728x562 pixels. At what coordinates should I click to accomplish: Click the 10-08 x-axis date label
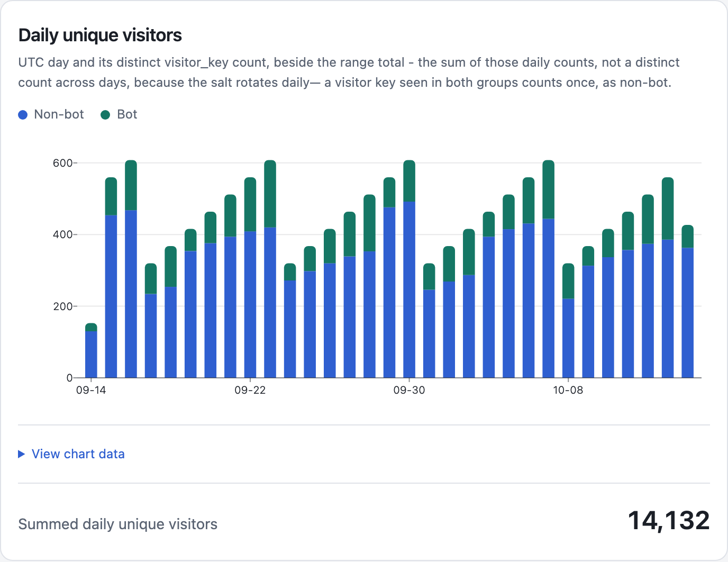point(568,391)
